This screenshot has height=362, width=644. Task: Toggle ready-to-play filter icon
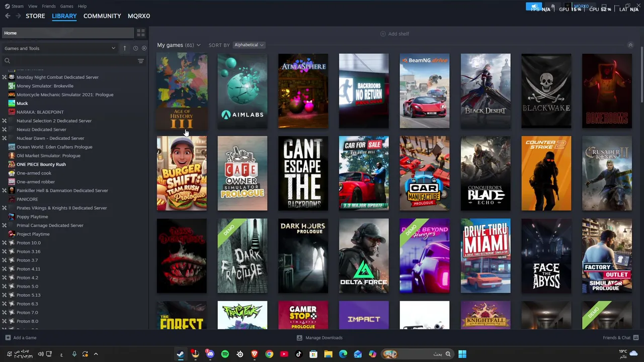tap(144, 48)
